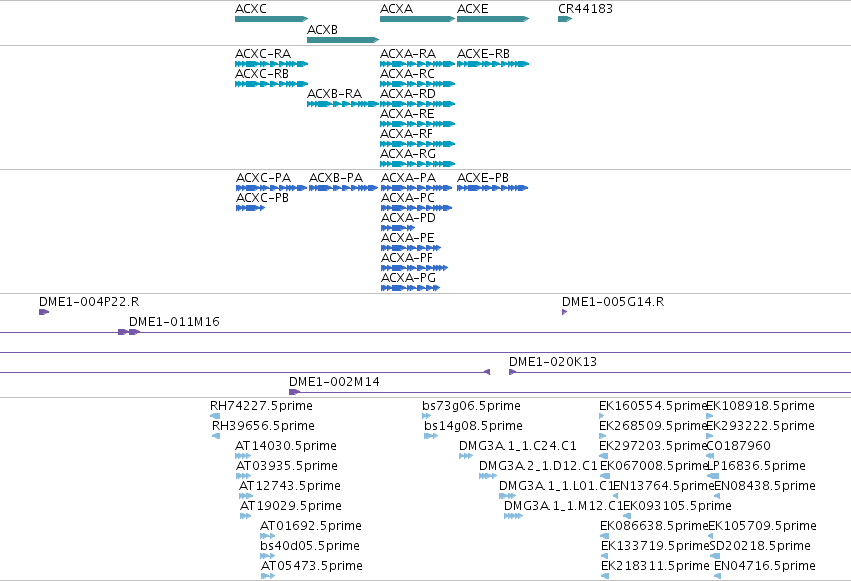Image resolution: width=851 pixels, height=581 pixels.
Task: Click EST bs40d05.5prime
Action: click(268, 557)
